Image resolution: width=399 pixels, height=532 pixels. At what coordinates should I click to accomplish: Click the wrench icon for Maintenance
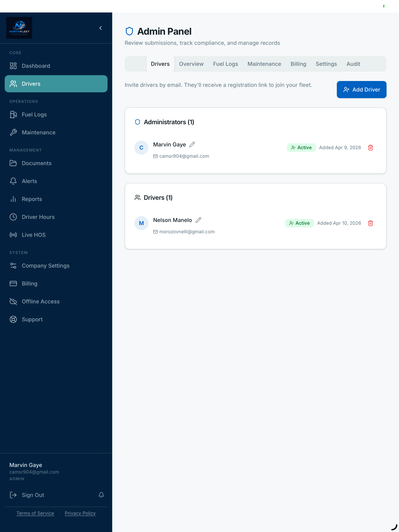click(x=13, y=133)
